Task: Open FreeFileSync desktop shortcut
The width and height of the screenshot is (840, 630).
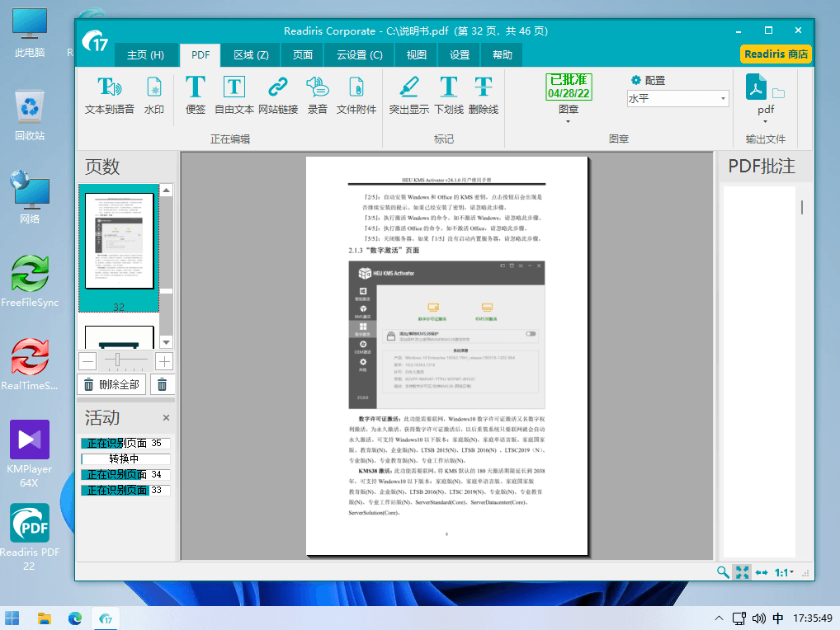Action: [x=30, y=281]
